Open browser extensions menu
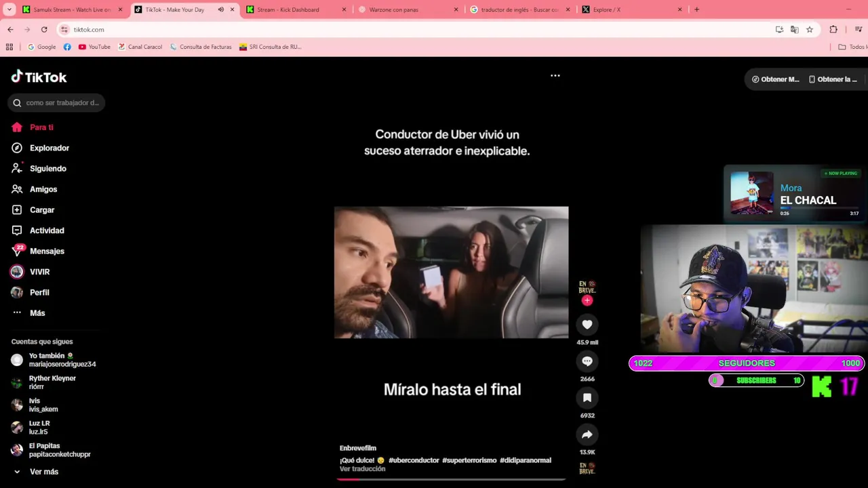This screenshot has height=488, width=868. 833,30
